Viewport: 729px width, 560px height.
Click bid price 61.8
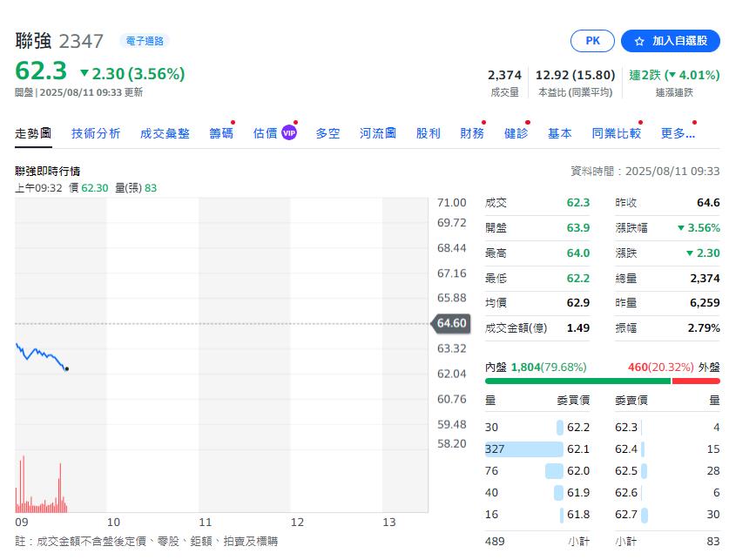(578, 515)
